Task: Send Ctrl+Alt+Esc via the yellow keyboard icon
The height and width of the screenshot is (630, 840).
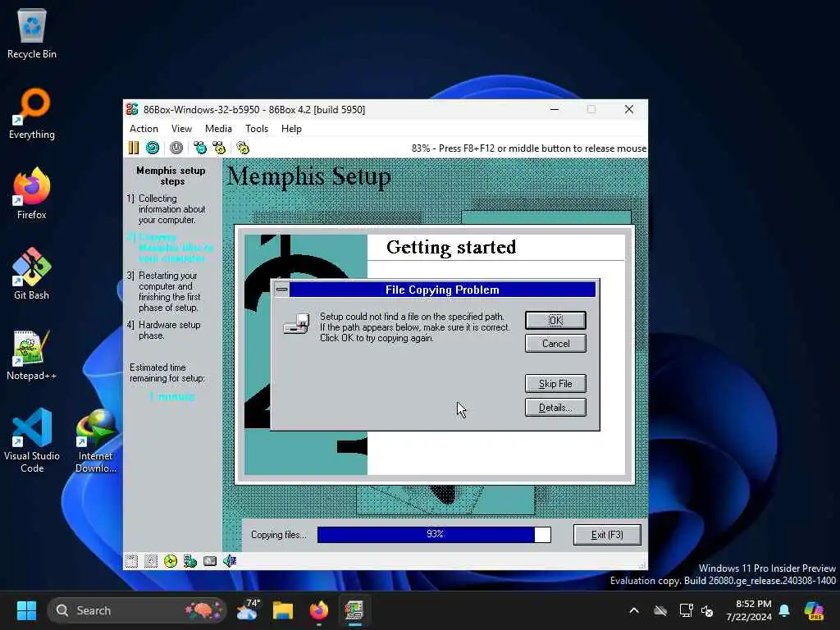Action: pos(219,148)
